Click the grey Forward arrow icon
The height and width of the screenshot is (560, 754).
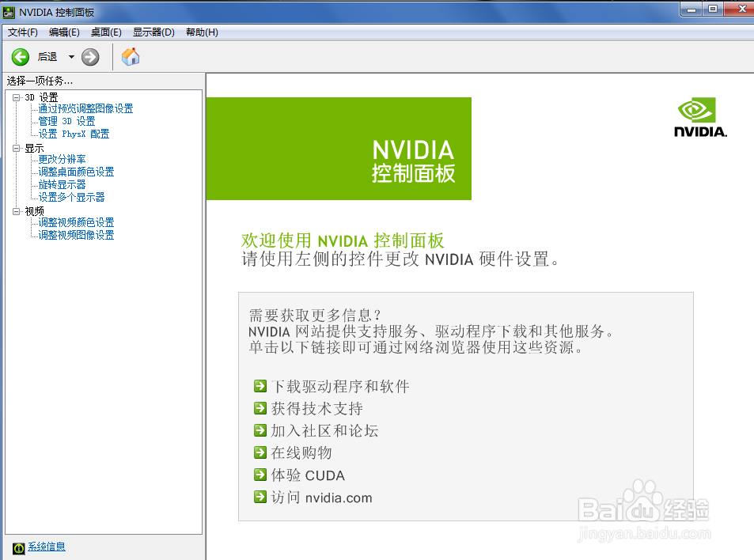click(x=90, y=57)
